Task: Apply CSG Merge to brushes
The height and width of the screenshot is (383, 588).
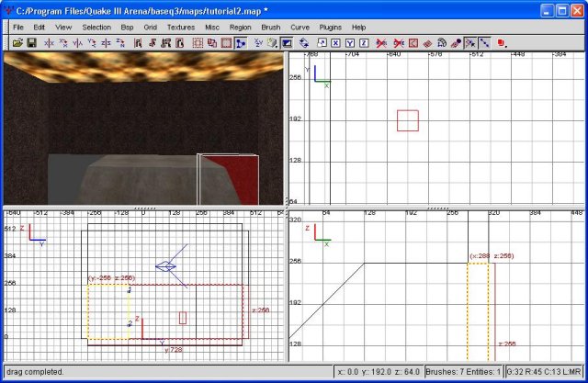Action: (x=212, y=43)
